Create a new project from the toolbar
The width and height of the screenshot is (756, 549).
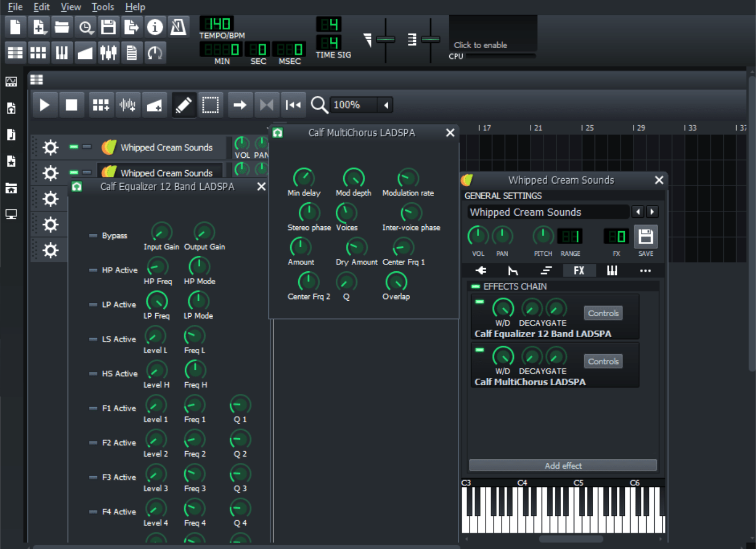pos(16,27)
